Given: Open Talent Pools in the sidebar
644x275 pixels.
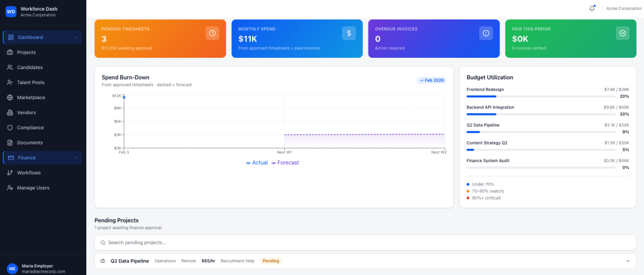Looking at the screenshot, I should pyautogui.click(x=31, y=82).
